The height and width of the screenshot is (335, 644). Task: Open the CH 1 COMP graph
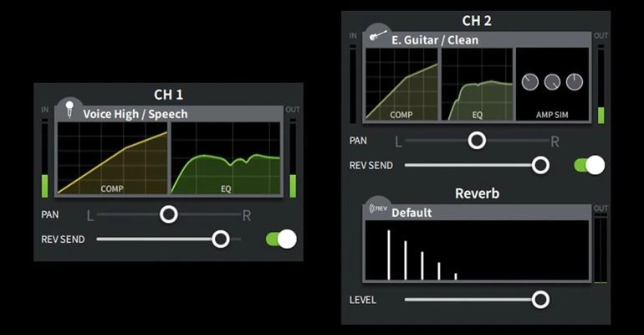click(x=112, y=159)
